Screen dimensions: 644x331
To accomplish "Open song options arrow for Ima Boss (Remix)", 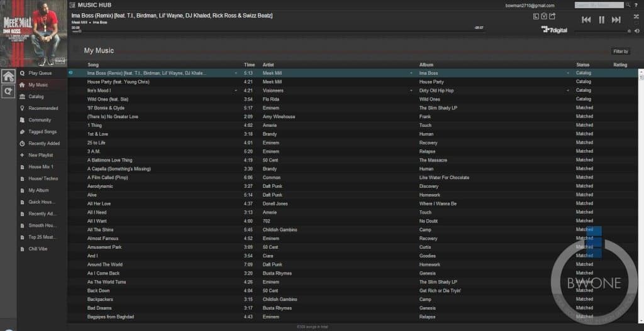I will (x=236, y=73).
